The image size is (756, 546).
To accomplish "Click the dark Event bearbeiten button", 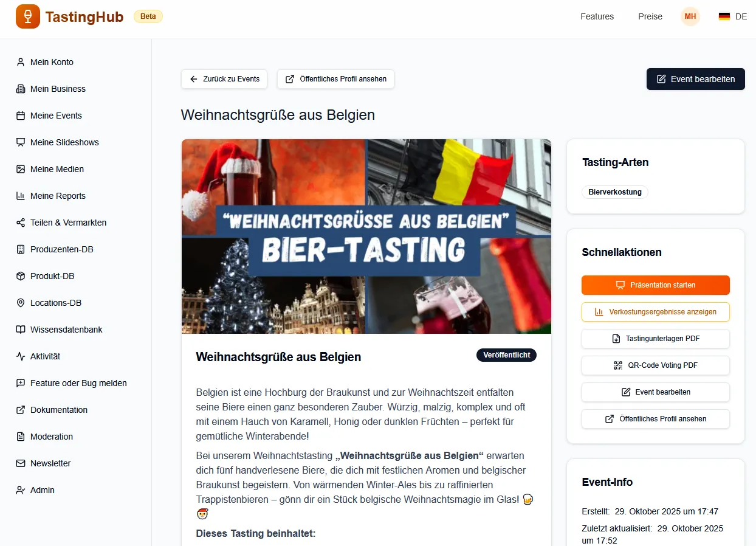I will point(696,79).
